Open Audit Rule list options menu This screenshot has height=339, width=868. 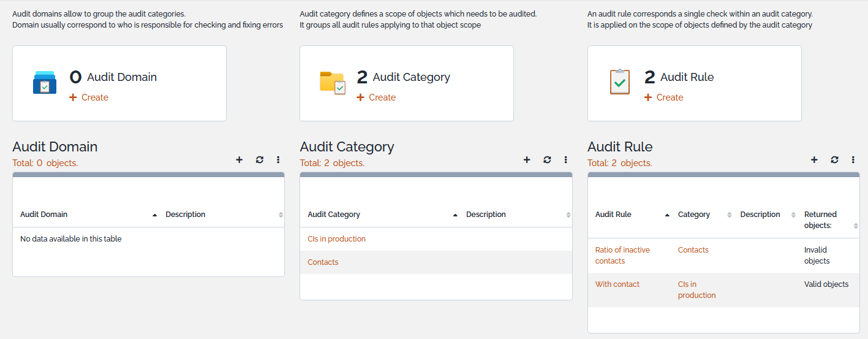(853, 160)
